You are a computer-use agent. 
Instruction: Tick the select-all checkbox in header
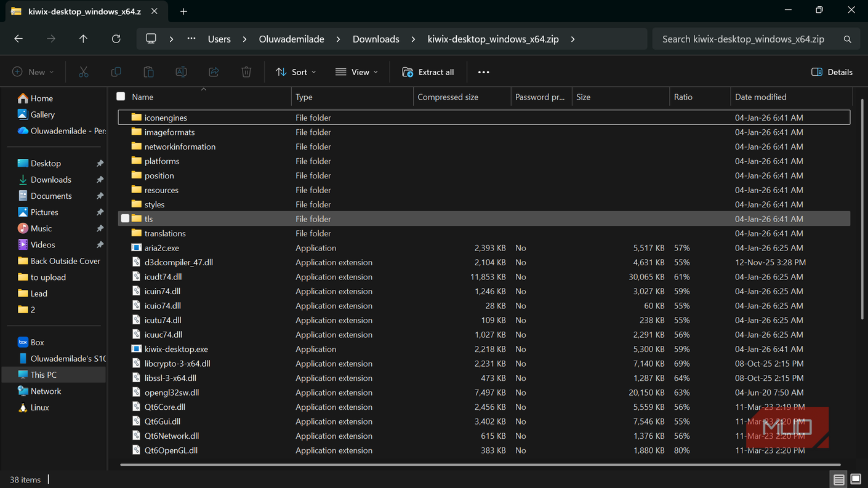tap(121, 97)
